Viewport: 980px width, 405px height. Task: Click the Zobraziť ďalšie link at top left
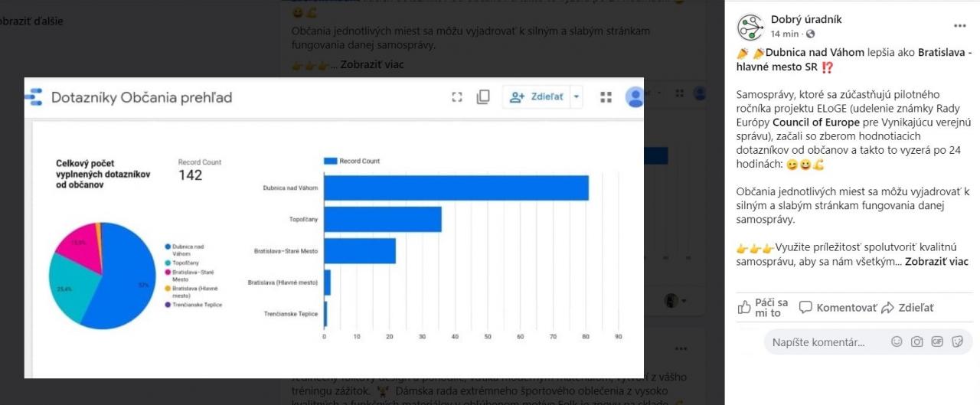31,21
